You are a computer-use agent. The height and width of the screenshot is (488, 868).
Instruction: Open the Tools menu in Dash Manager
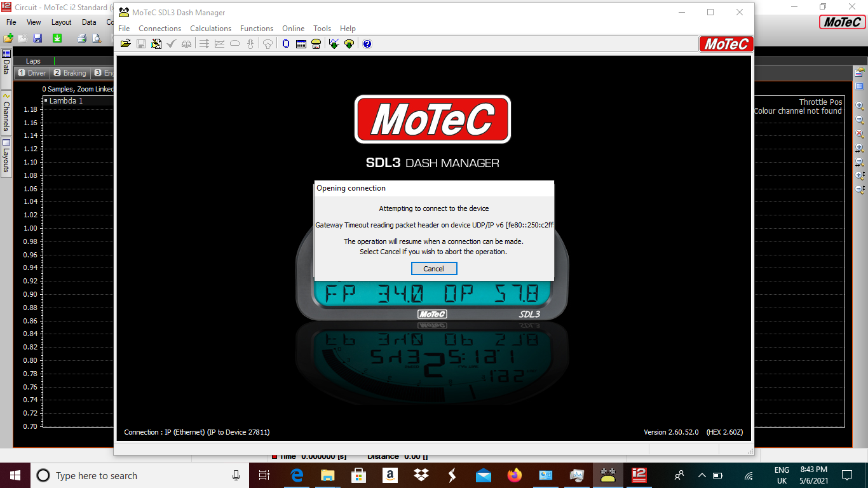[322, 29]
